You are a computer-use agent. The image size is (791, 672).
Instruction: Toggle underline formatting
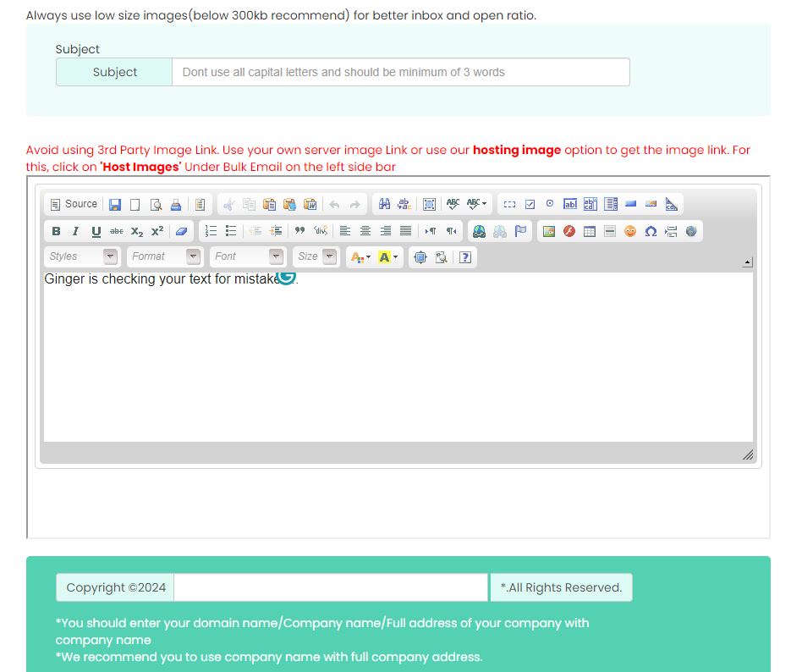[x=96, y=231]
